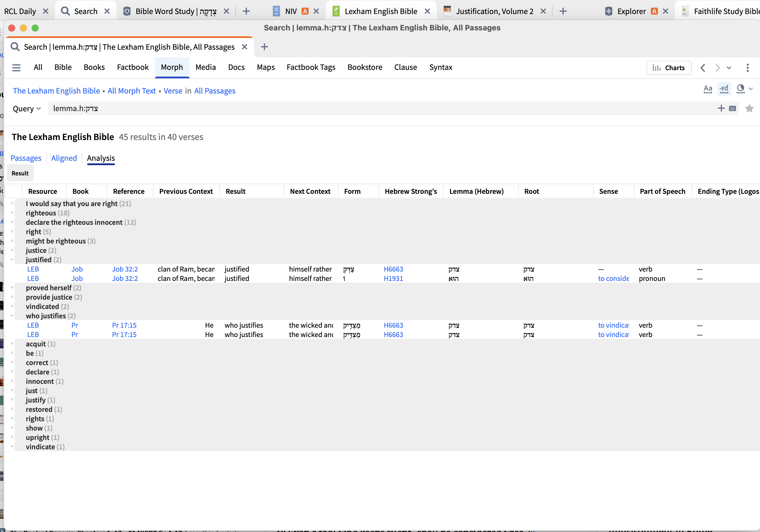
Task: Expand the 'acquit (1)' group
Action: (12, 343)
